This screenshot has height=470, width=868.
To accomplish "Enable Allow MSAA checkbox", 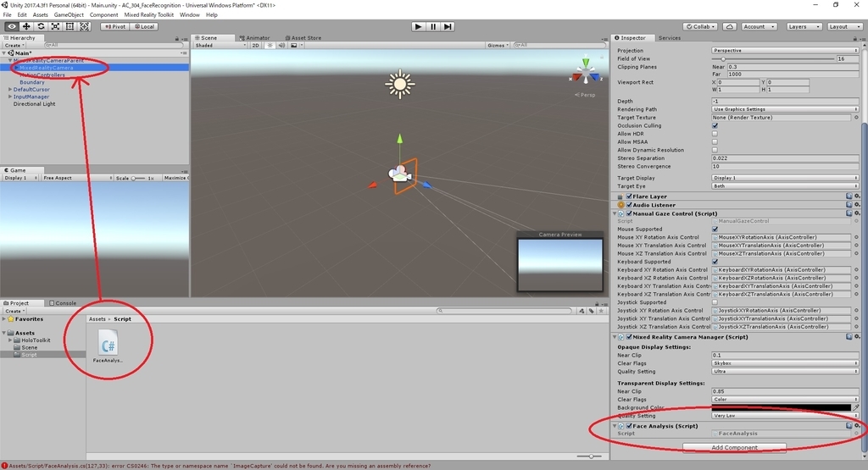I will [715, 142].
